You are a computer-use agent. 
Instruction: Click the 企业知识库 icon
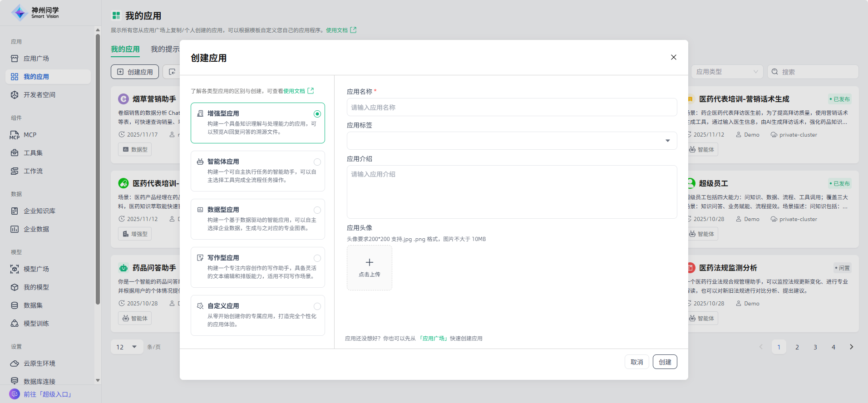[15, 211]
